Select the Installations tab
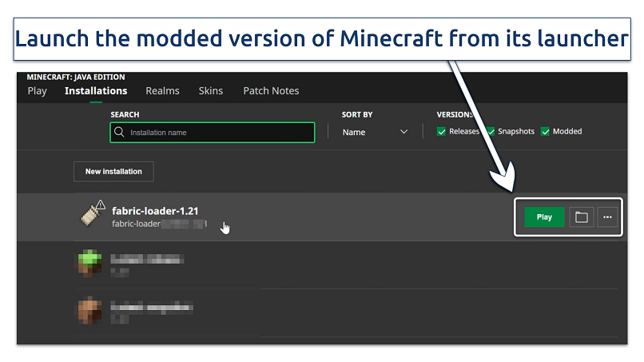This screenshot has width=644, height=362. (x=96, y=91)
